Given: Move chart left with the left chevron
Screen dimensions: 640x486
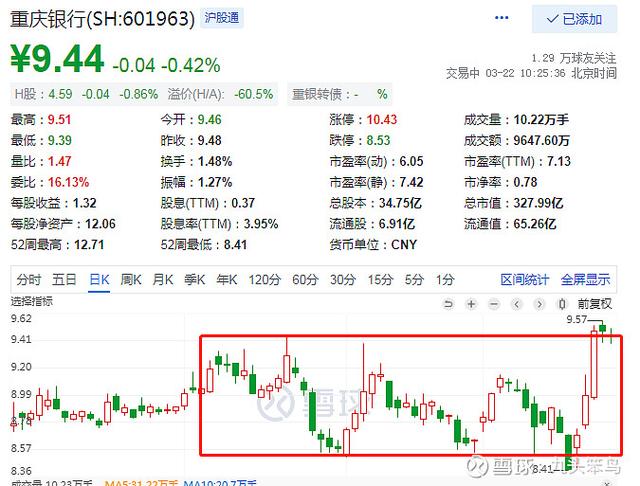Looking at the screenshot, I should (517, 304).
